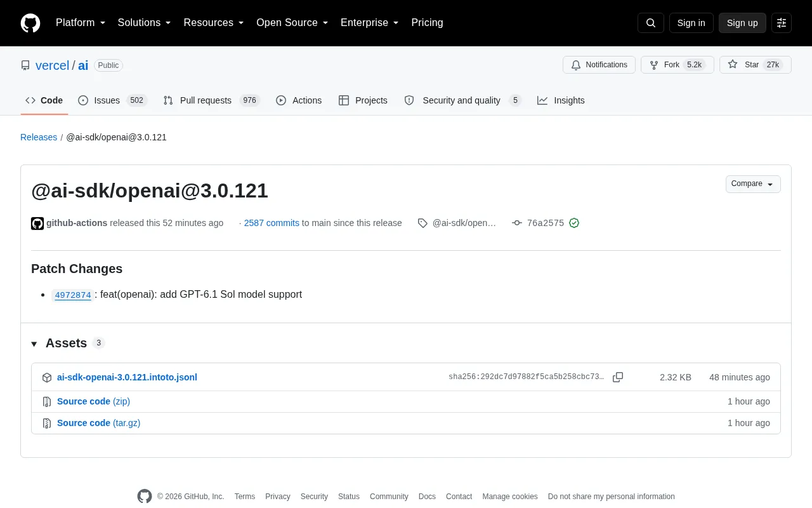The height and width of the screenshot is (508, 812).
Task: Switch to the Issues tab
Action: tap(112, 100)
